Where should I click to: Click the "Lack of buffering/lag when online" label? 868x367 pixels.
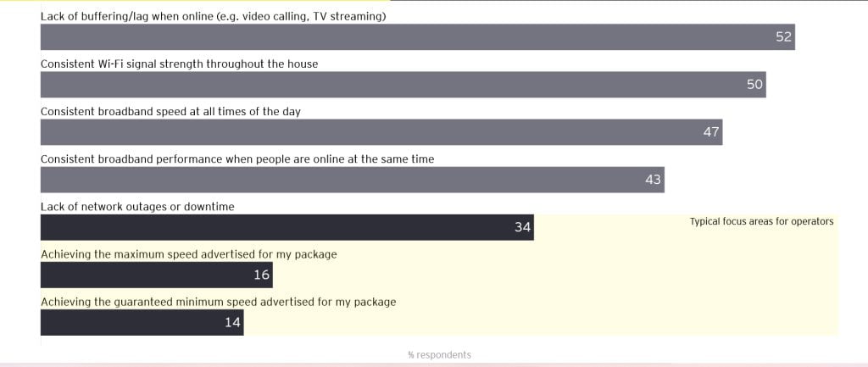point(214,16)
